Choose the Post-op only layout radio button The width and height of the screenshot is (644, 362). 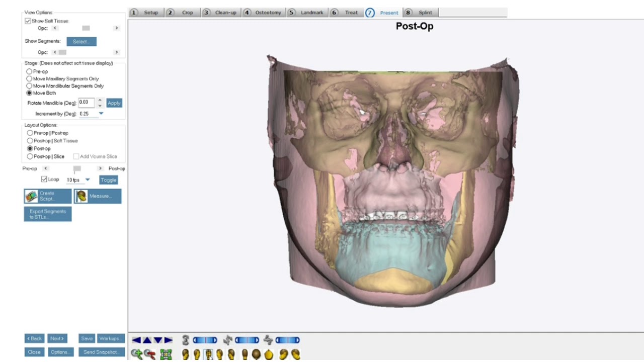(30, 149)
